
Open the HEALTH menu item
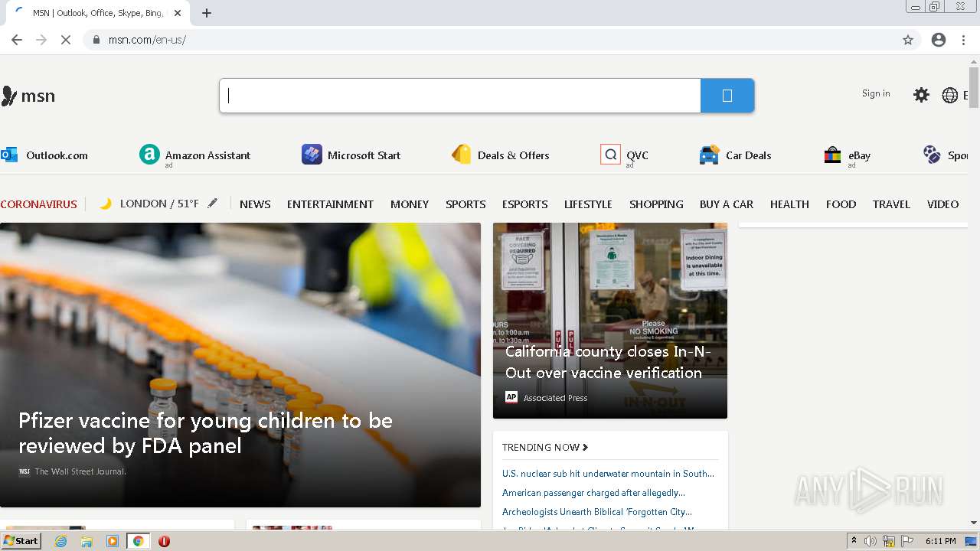tap(789, 204)
